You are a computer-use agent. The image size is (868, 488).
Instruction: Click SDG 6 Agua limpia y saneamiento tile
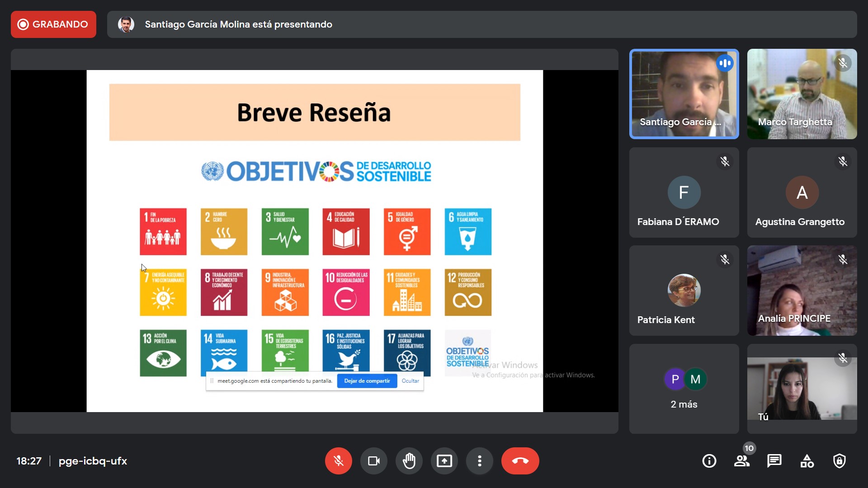click(x=468, y=232)
